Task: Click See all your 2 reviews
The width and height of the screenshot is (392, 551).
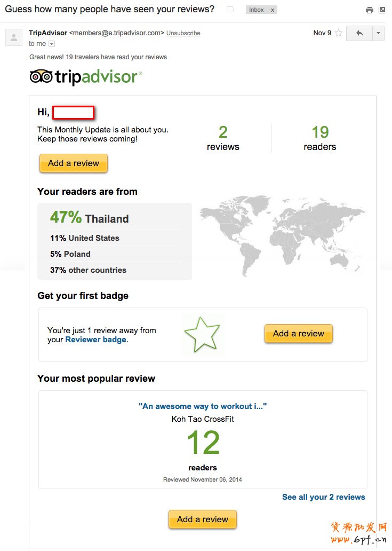Action: point(323,497)
